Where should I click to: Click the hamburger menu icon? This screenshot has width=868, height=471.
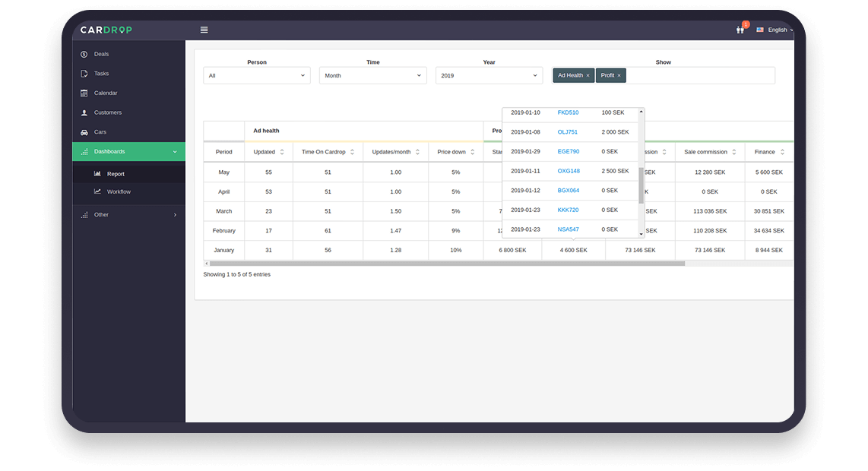pyautogui.click(x=204, y=30)
